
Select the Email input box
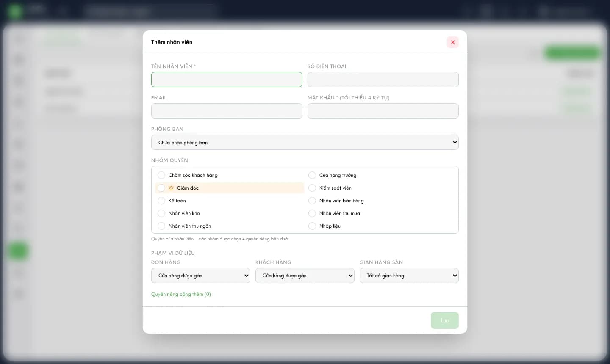(227, 111)
